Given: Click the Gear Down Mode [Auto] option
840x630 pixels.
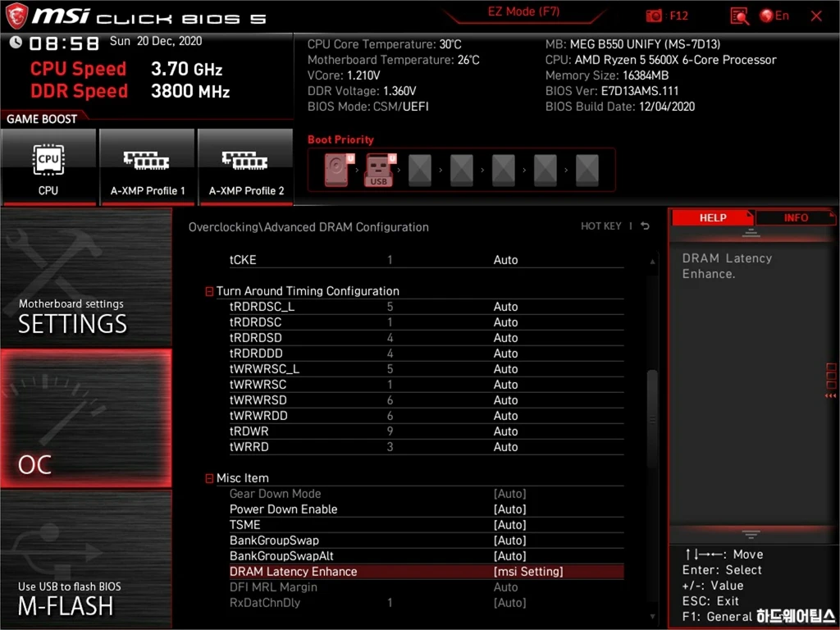Looking at the screenshot, I should (509, 493).
